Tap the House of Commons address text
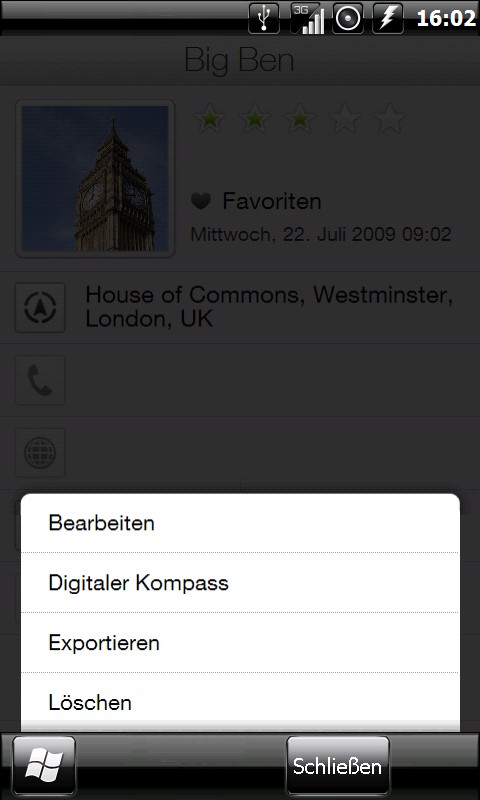This screenshot has width=480, height=800. (269, 307)
